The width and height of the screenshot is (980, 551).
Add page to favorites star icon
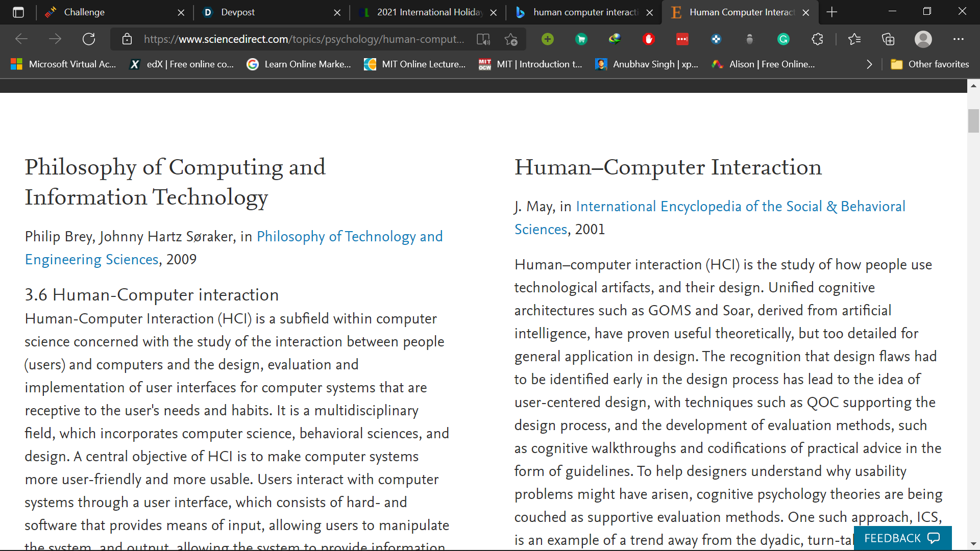511,39
